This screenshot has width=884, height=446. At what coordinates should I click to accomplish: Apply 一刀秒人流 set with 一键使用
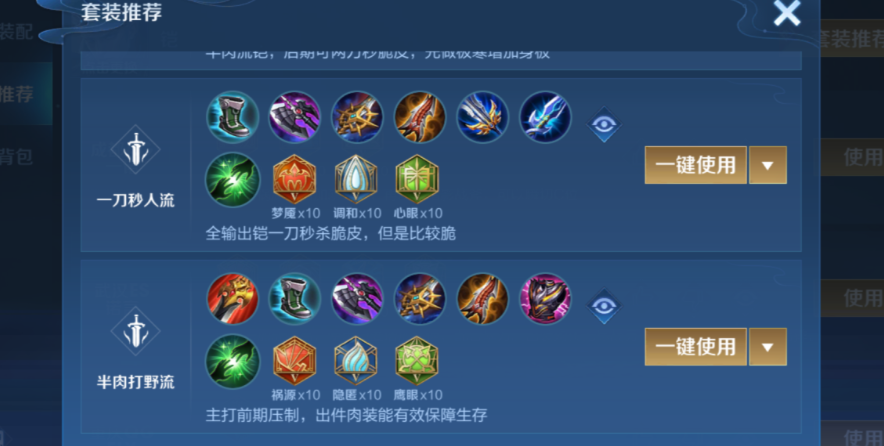click(x=696, y=165)
